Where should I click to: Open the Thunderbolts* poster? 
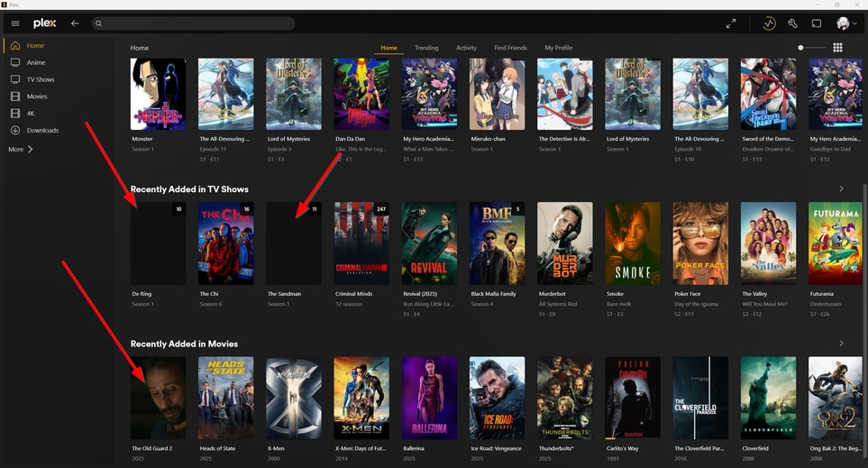pyautogui.click(x=564, y=398)
